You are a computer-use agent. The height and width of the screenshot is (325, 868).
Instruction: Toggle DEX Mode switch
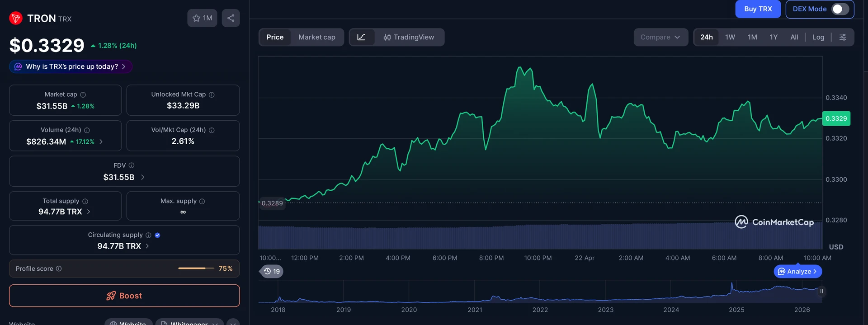point(840,9)
